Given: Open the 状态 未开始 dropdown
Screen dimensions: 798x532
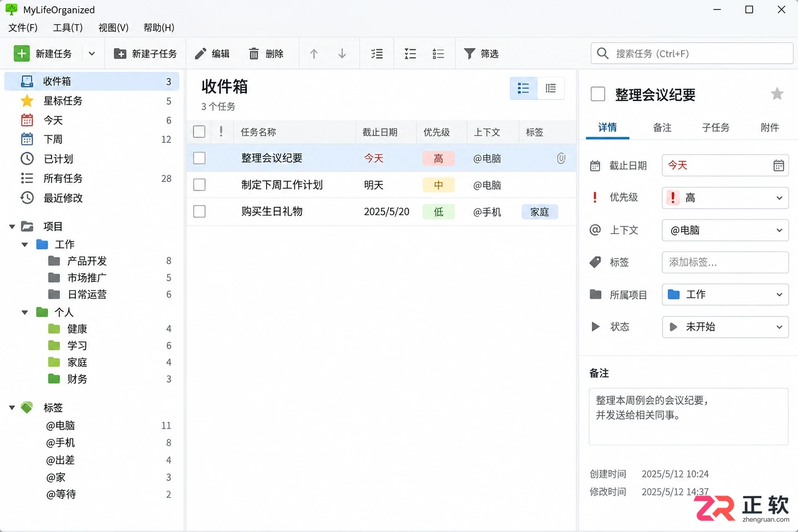Looking at the screenshot, I should pyautogui.click(x=725, y=327).
